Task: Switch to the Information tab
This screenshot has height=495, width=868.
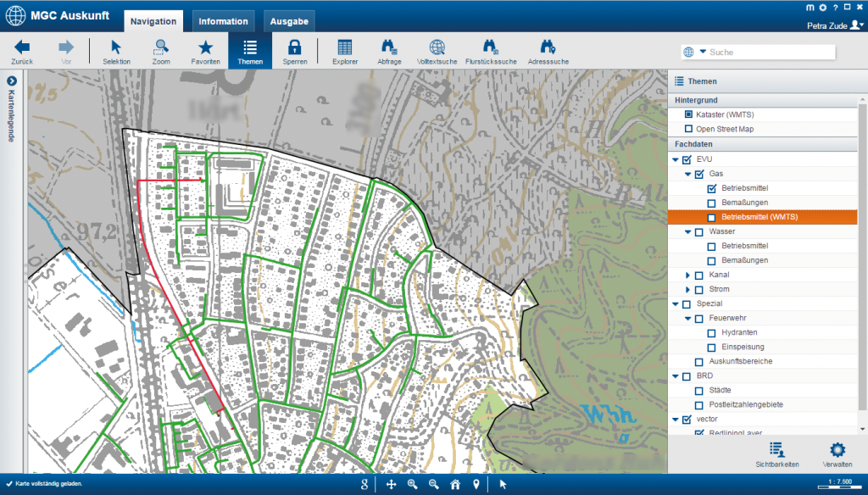Action: 223,21
